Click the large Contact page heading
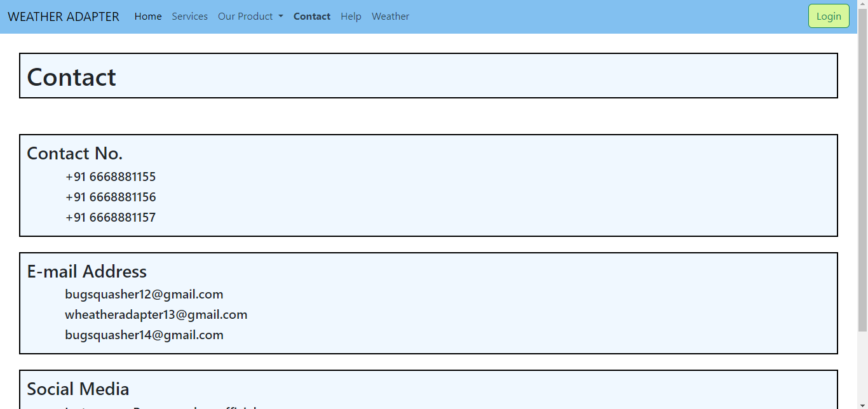 pos(71,77)
